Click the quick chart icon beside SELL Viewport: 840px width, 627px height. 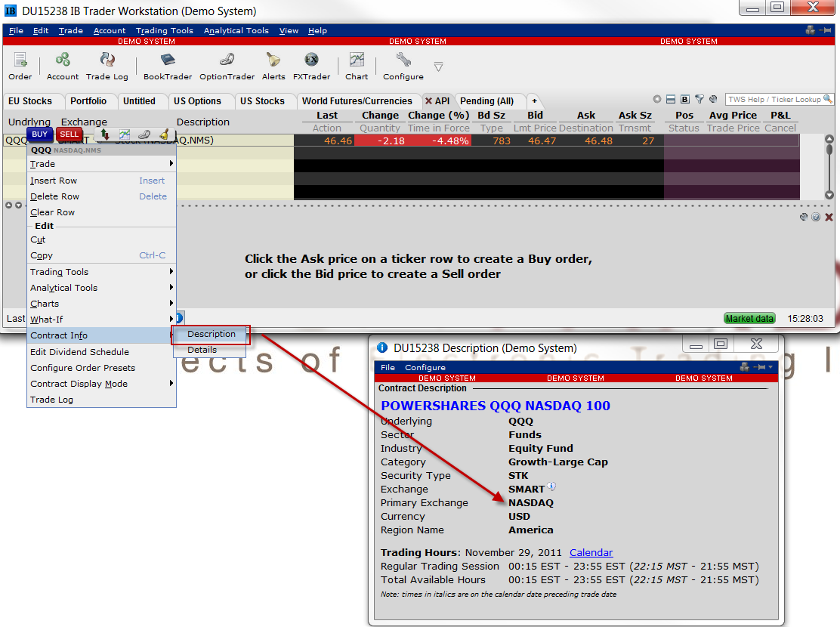pyautogui.click(x=125, y=134)
